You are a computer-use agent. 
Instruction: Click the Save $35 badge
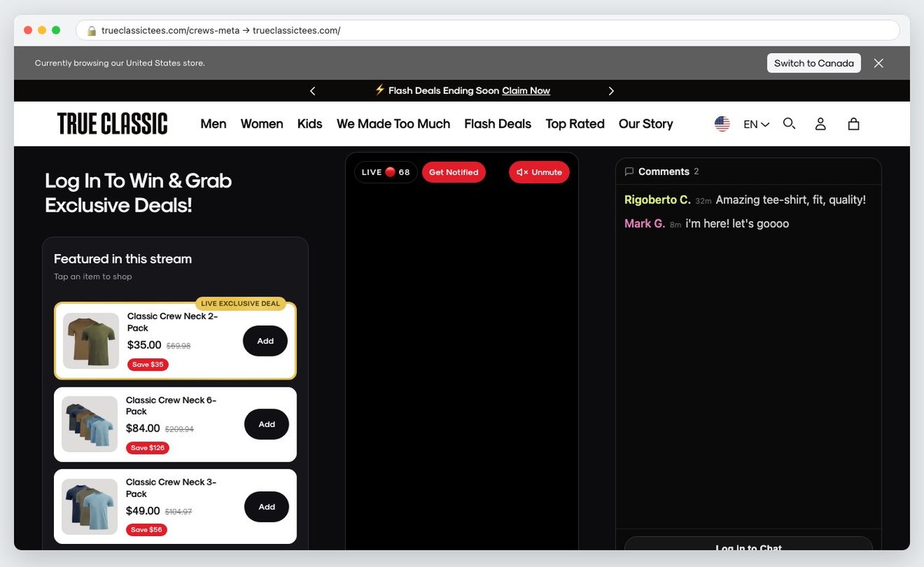pyautogui.click(x=148, y=364)
